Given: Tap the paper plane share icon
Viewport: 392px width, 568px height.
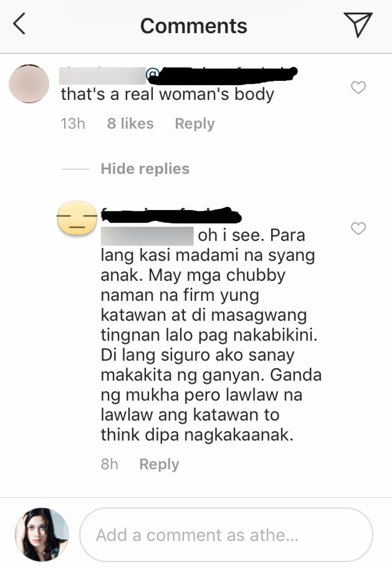Looking at the screenshot, I should (x=358, y=24).
